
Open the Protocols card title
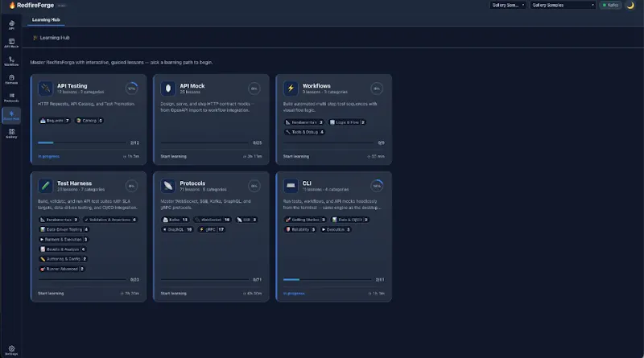pos(192,183)
